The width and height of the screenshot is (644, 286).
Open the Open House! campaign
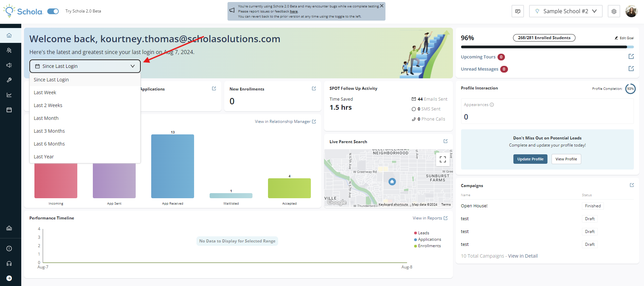474,206
